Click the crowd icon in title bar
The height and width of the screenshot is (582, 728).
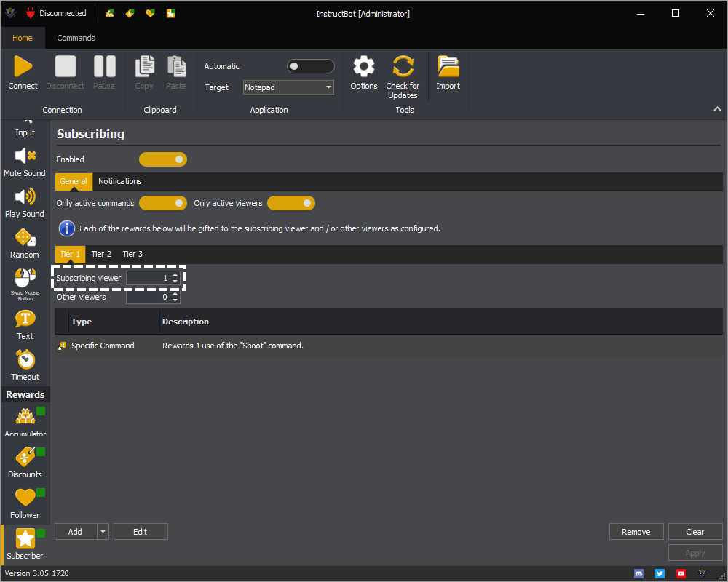110,14
